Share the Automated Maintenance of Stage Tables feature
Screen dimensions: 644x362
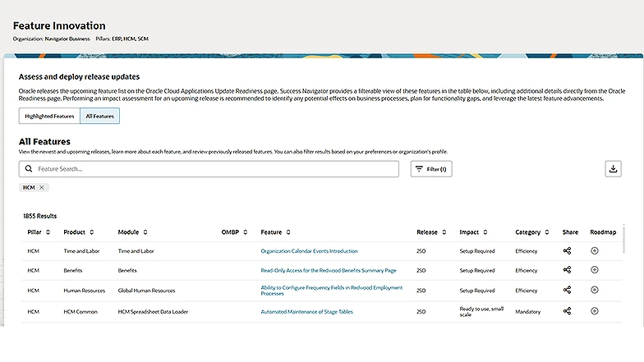567,311
